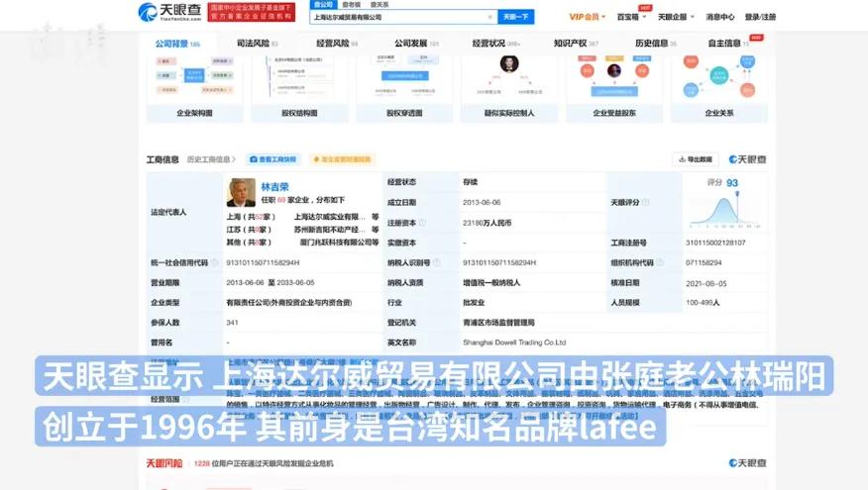Select the registered capital 23180万人民币
Image resolution: width=868 pixels, height=490 pixels.
pyautogui.click(x=488, y=223)
